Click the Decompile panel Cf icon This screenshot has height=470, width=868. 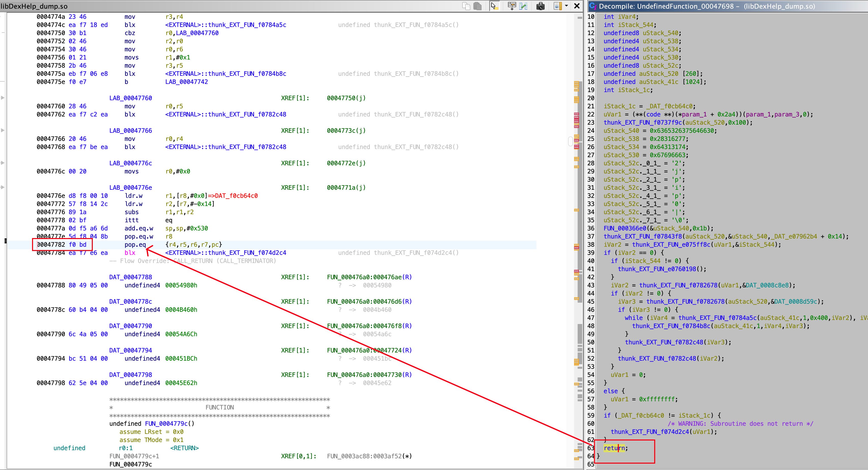[593, 6]
